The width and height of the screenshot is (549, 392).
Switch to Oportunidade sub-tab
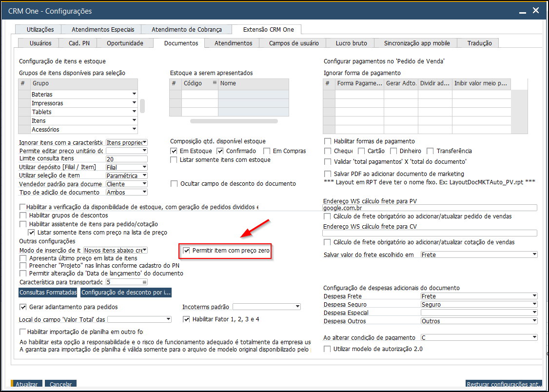tap(125, 43)
